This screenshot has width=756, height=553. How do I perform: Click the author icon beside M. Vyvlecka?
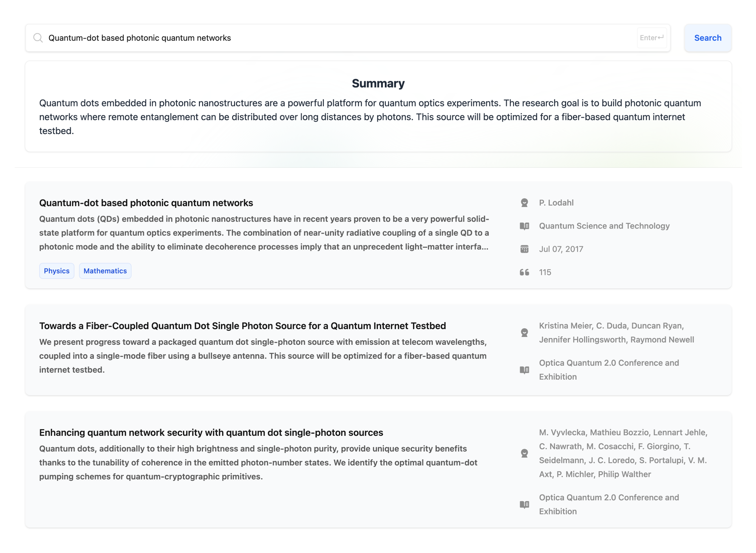pyautogui.click(x=524, y=453)
